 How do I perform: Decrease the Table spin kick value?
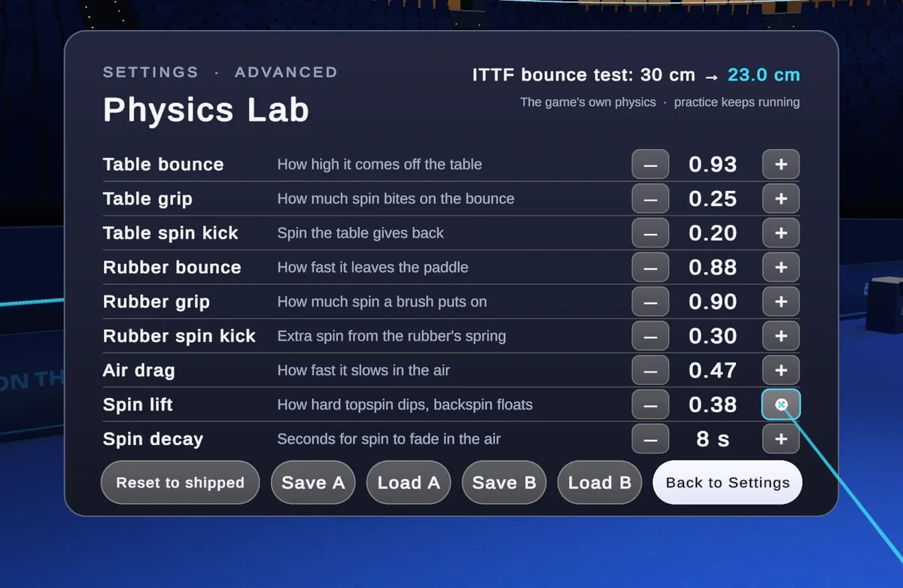click(650, 233)
